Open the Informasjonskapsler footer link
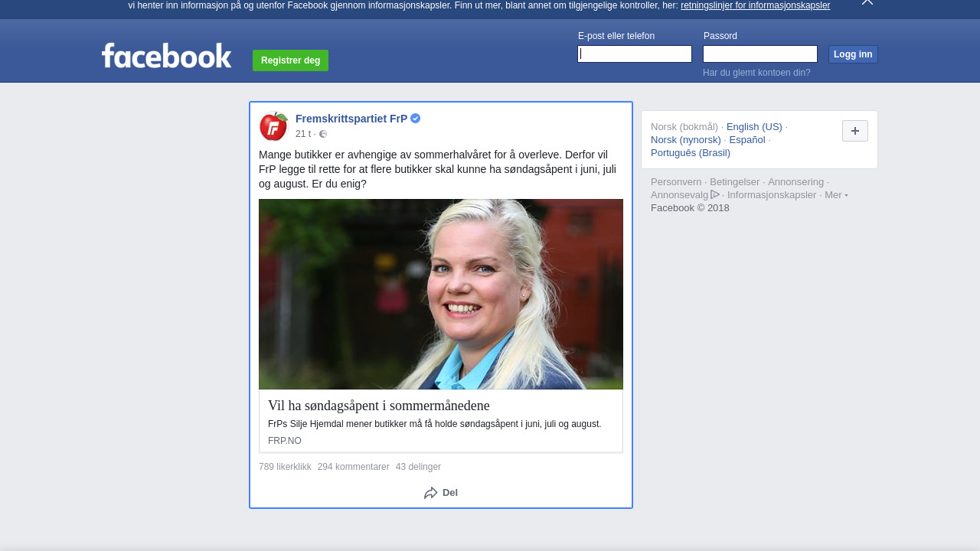Viewport: 980px width, 551px height. click(x=772, y=195)
